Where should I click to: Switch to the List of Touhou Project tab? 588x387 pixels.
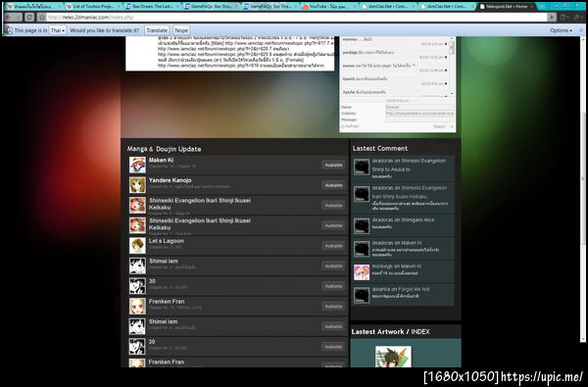click(92, 7)
